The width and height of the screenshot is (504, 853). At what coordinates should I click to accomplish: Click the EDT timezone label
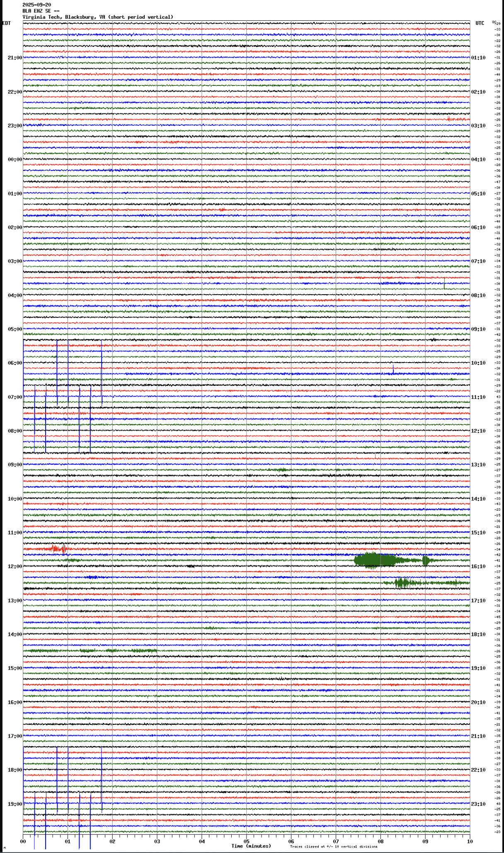(7, 23)
